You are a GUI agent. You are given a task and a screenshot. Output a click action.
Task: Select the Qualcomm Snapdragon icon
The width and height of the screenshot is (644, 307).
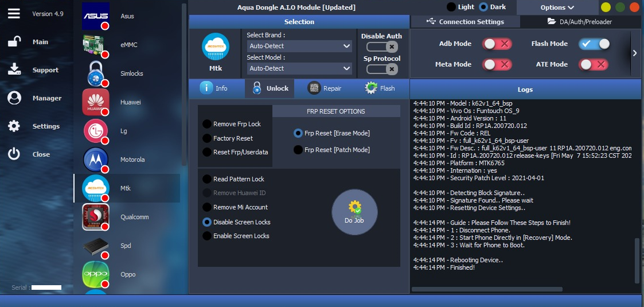[96, 216]
